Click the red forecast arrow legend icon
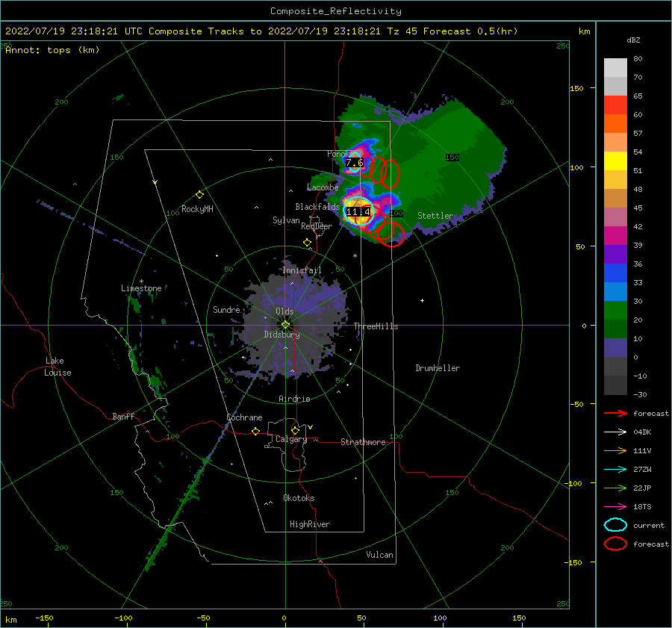The height and width of the screenshot is (628, 672). click(615, 413)
